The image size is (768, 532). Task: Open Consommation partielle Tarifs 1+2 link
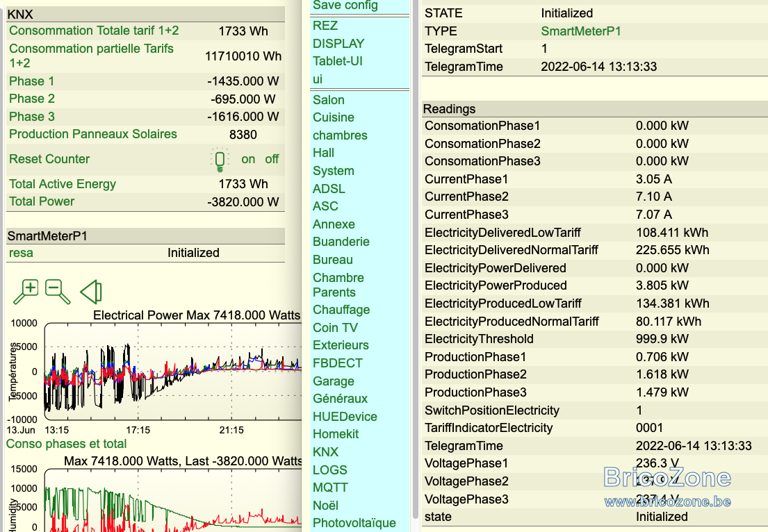tap(91, 56)
